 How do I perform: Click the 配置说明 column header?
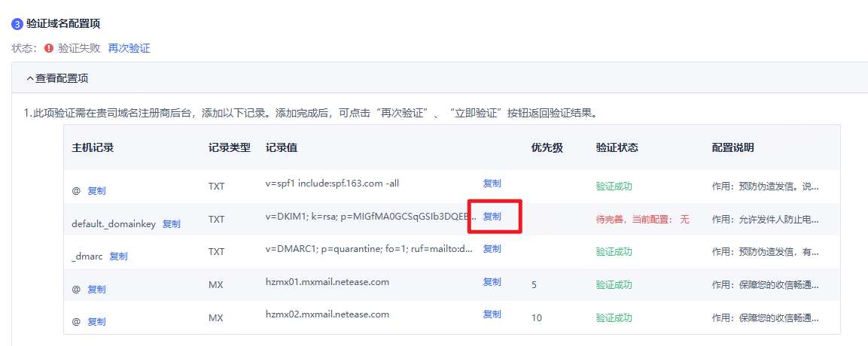coord(732,148)
